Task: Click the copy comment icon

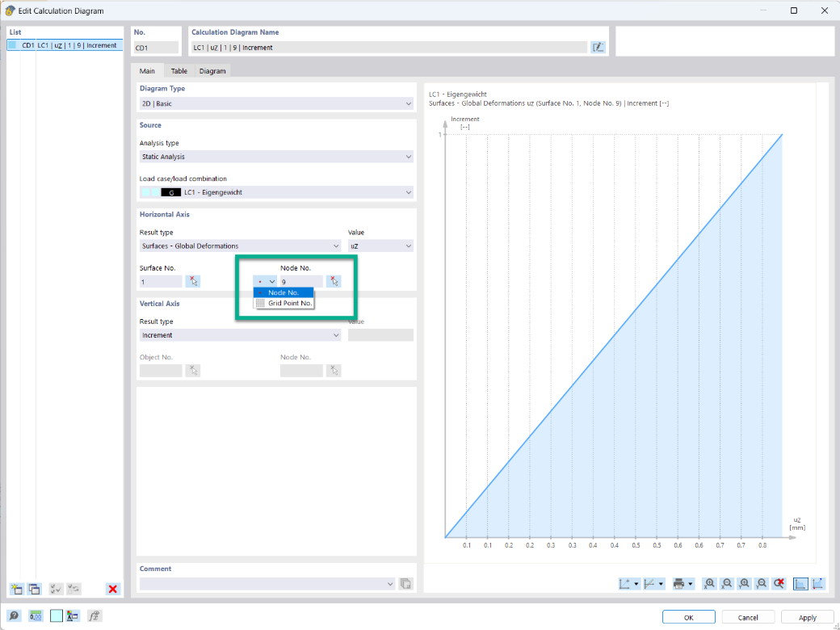Action: click(x=406, y=584)
